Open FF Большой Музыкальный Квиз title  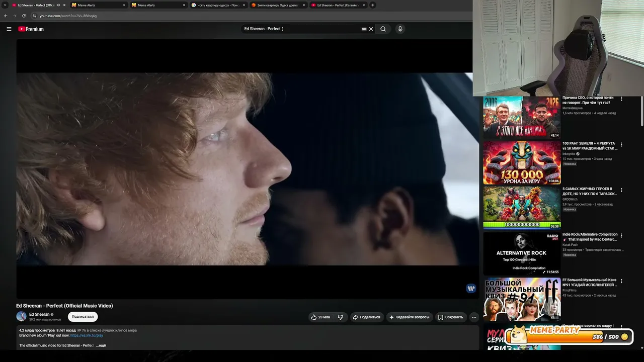pos(590,283)
